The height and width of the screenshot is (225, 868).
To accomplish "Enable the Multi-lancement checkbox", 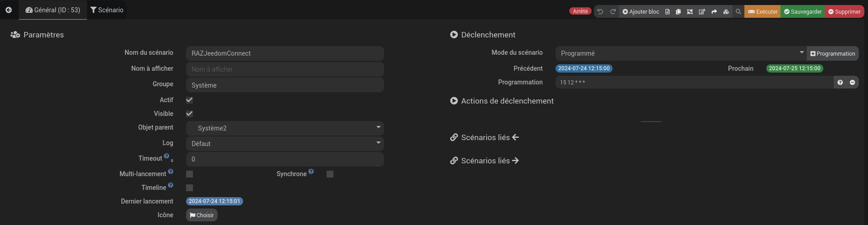I will (189, 174).
